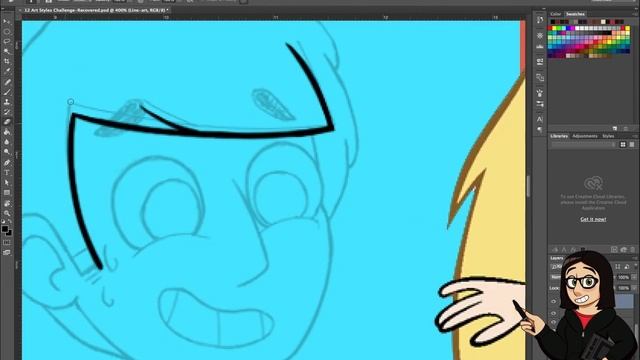The height and width of the screenshot is (360, 640).
Task: Close the 12 Art Styles Challenge document tab
Action: (20, 10)
